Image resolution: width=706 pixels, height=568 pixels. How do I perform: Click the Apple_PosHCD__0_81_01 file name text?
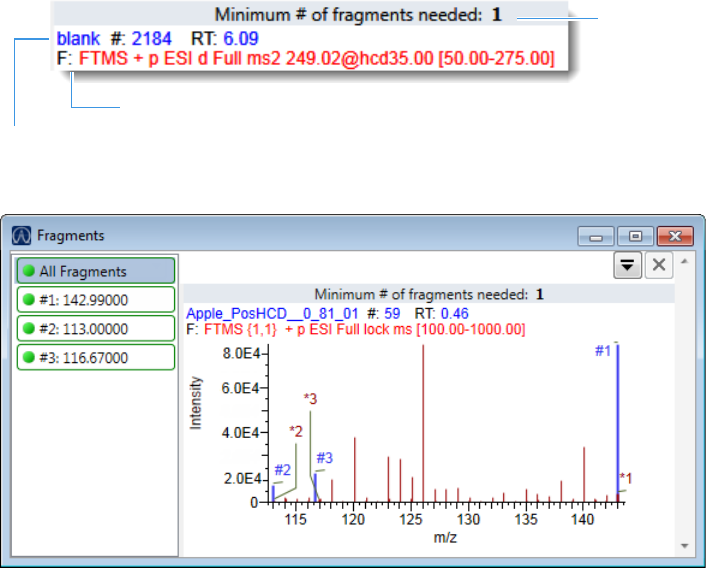[x=272, y=313]
